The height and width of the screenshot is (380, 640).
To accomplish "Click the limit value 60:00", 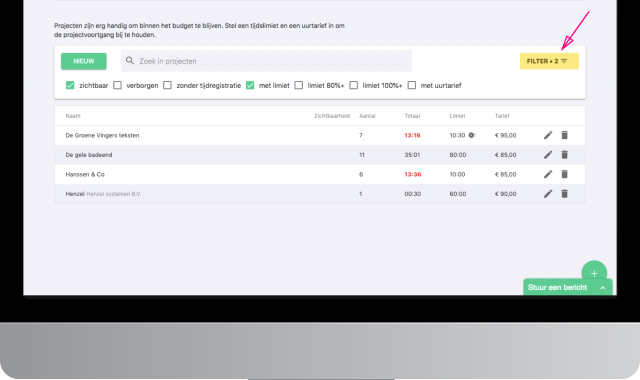I will click(x=458, y=194).
